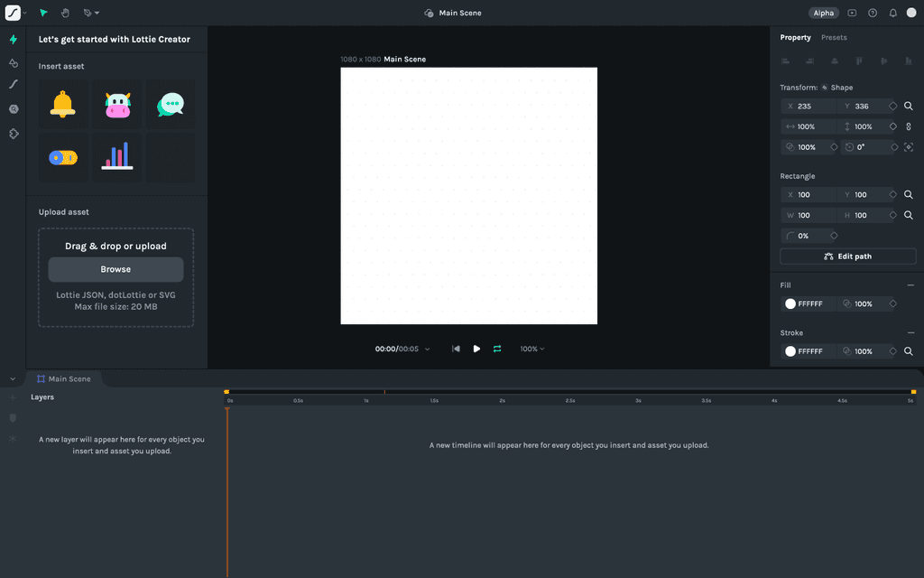The image size is (924, 578).
Task: Select the green arrow selection tool
Action: (x=43, y=13)
